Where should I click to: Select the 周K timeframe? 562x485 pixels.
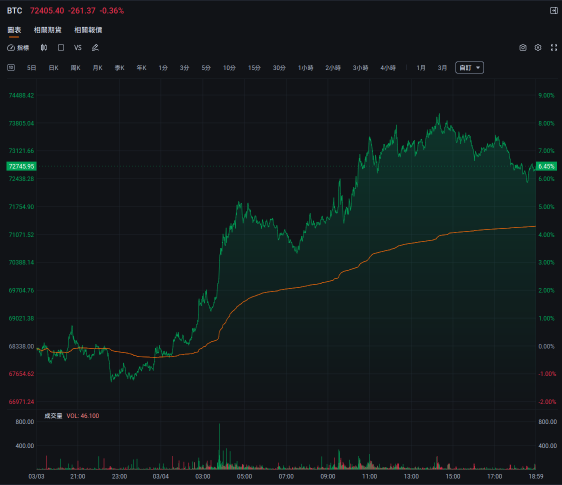coord(76,68)
